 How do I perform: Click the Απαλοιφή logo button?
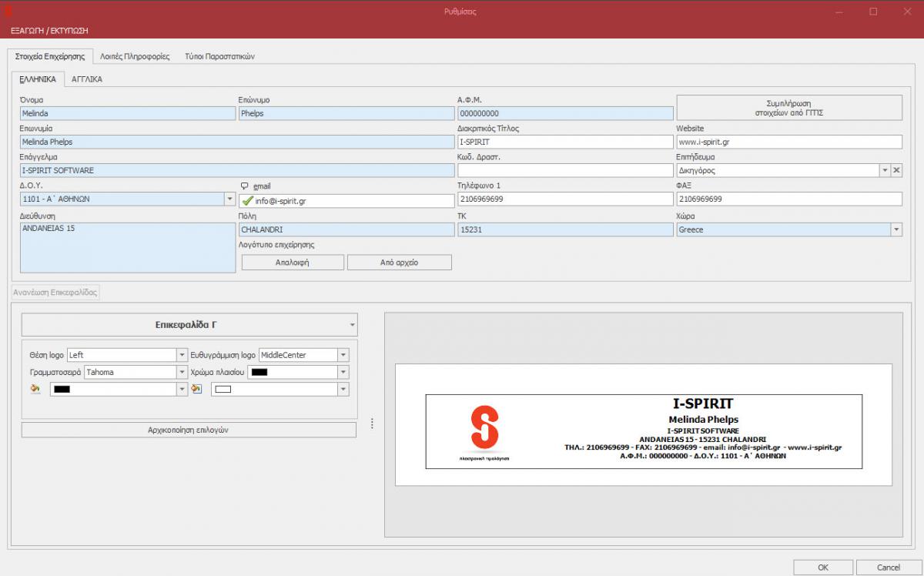click(x=293, y=263)
